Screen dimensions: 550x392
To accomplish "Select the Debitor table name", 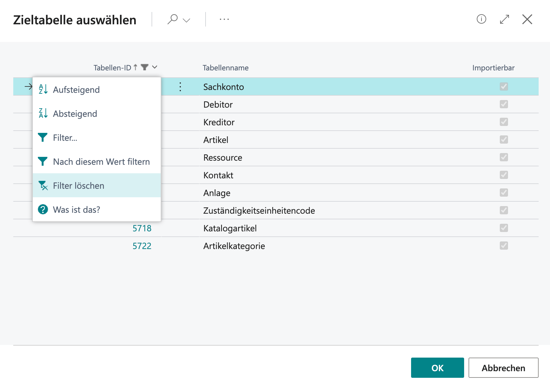I will tap(218, 104).
